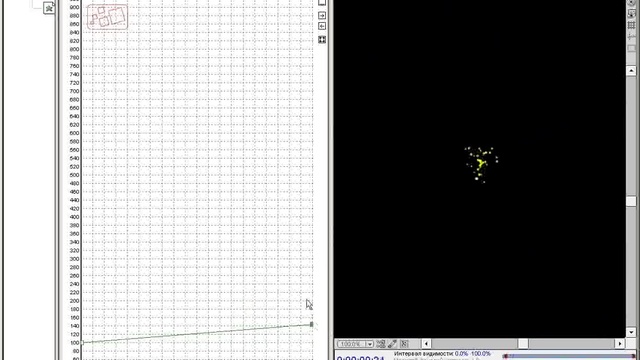Click the right-arrow button beside the graph
This screenshot has width=640, height=360.
[x=322, y=16]
